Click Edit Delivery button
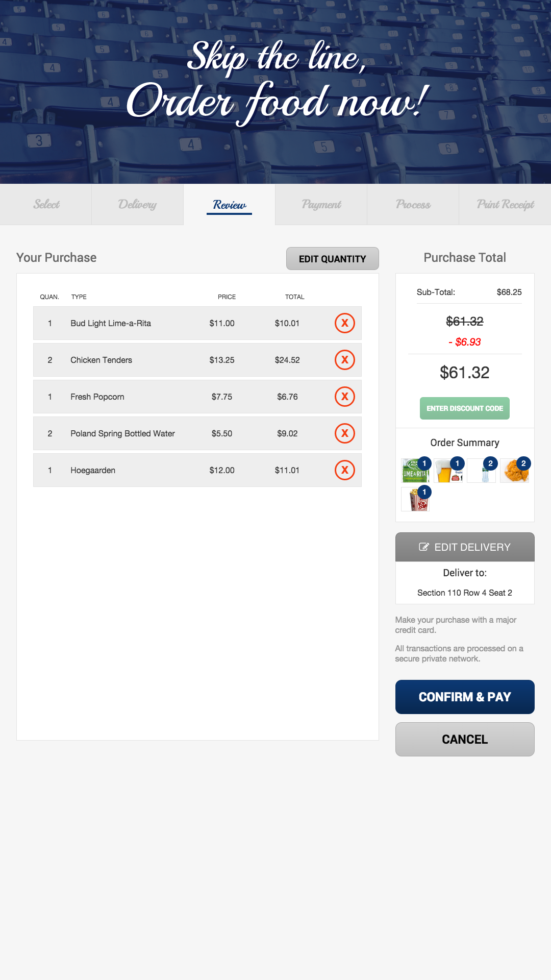 click(x=465, y=547)
